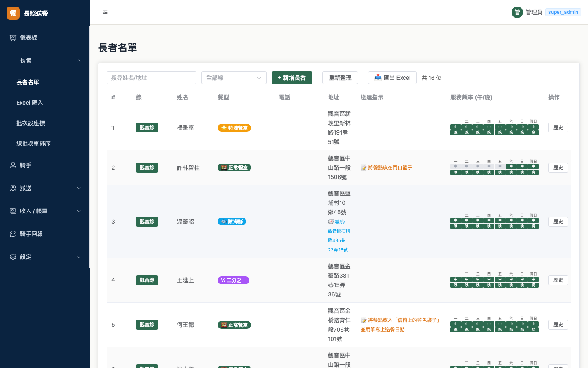Click the 派送 map-pin icon in sidebar
588x368 pixels.
[13, 188]
